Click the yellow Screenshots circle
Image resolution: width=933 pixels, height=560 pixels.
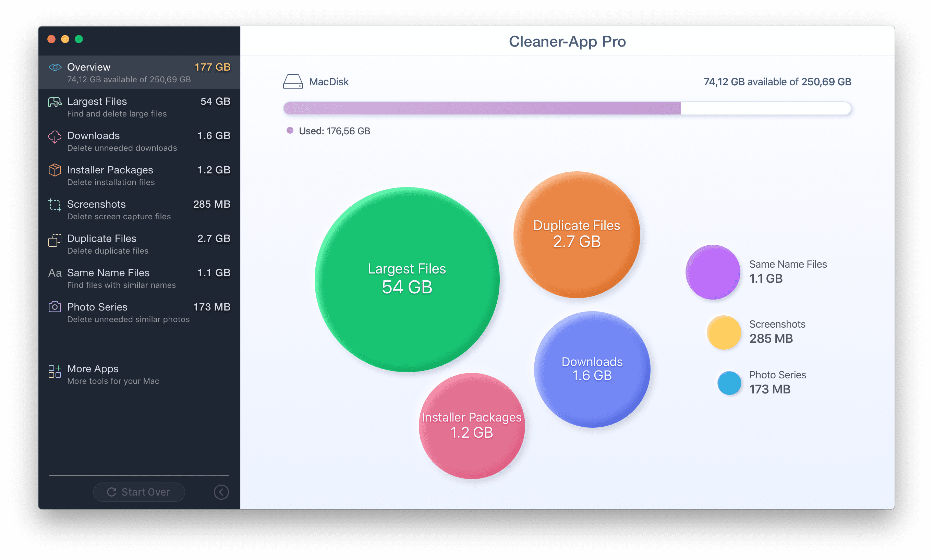pyautogui.click(x=724, y=332)
